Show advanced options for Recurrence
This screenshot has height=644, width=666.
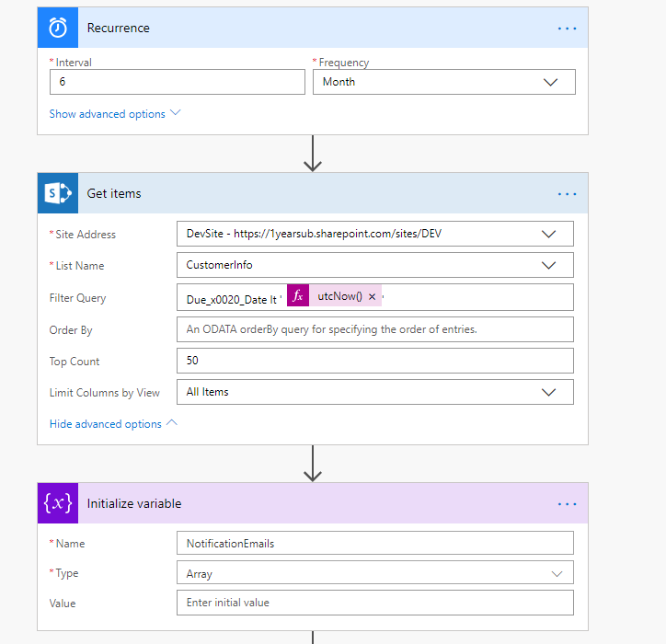115,114
